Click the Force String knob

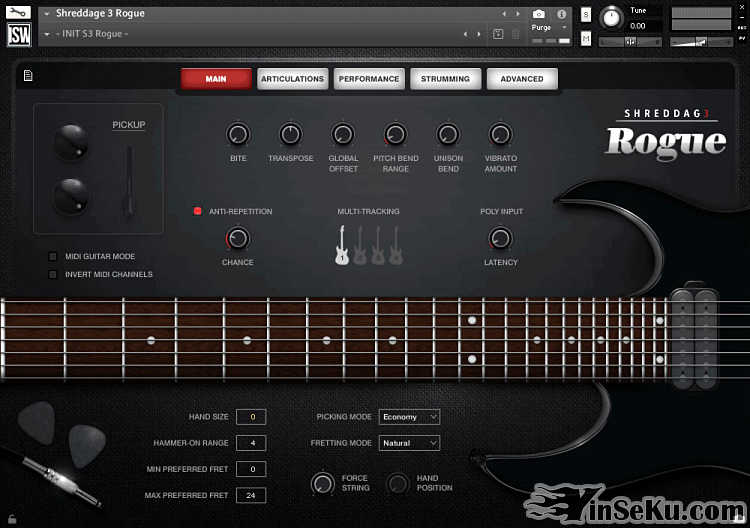tap(322, 483)
